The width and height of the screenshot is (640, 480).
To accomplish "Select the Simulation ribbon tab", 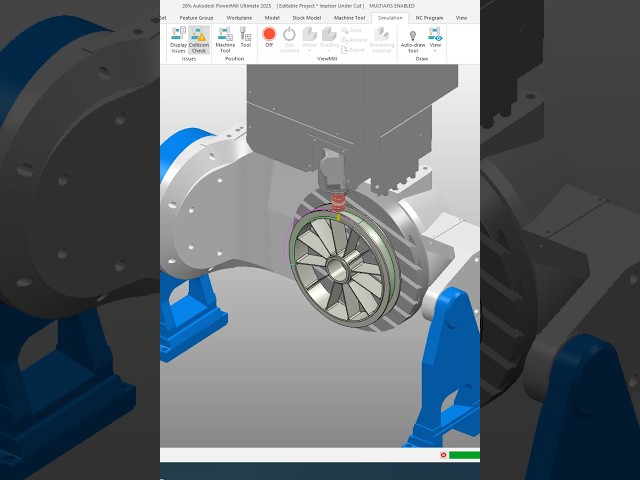I will tap(390, 18).
